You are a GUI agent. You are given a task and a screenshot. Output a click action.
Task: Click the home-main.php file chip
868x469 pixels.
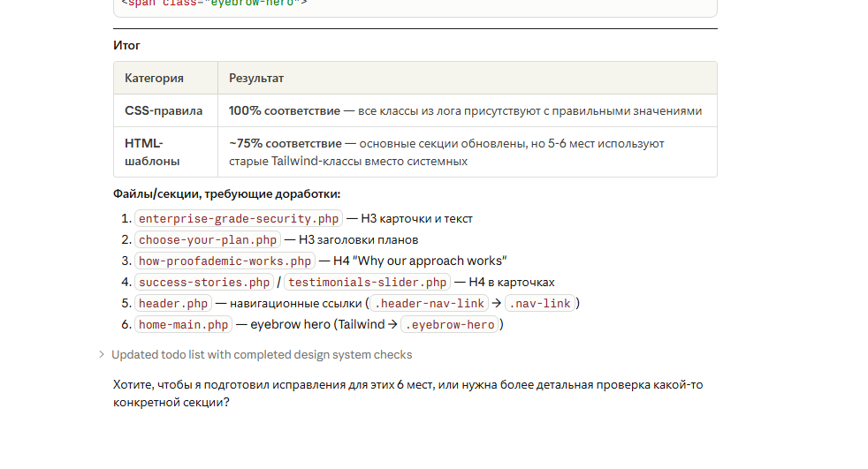(183, 325)
